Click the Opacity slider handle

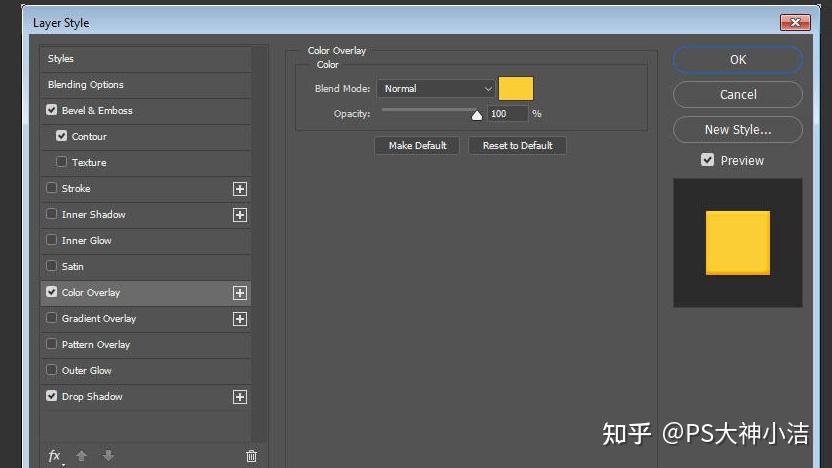coord(477,115)
